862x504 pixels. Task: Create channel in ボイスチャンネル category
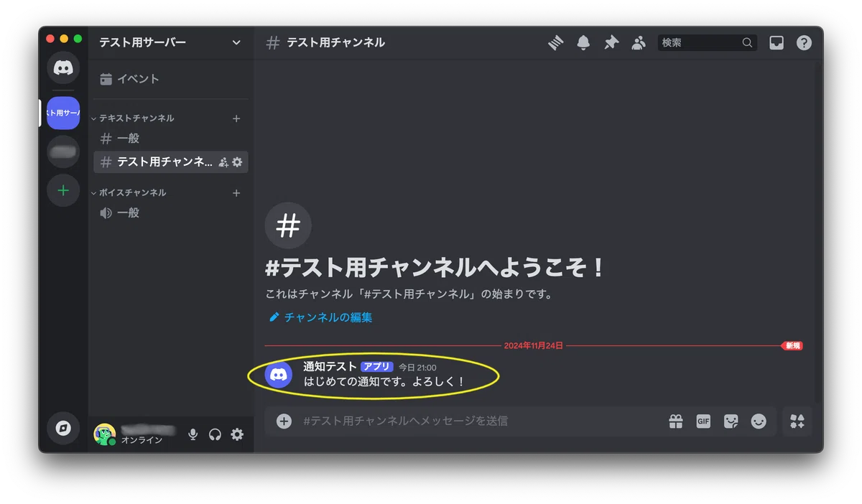click(236, 193)
